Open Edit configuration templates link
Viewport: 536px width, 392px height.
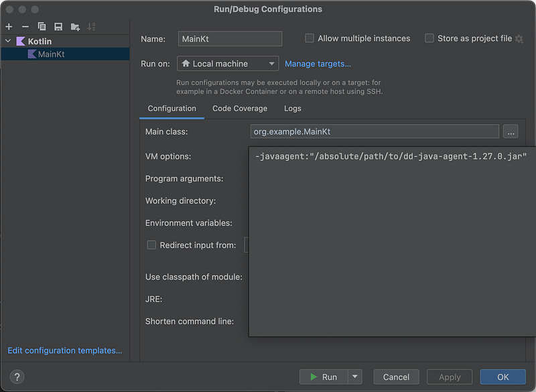[x=64, y=350]
